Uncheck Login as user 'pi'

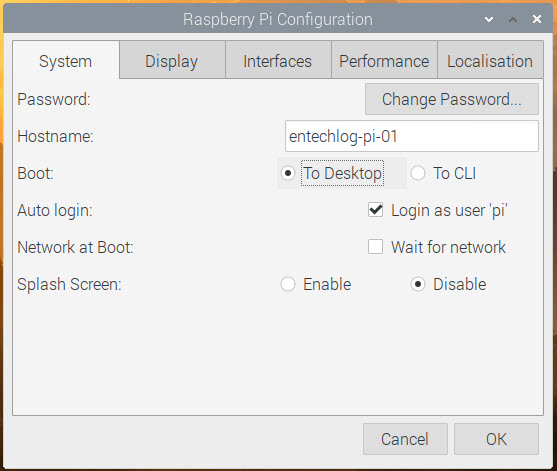[x=375, y=210]
